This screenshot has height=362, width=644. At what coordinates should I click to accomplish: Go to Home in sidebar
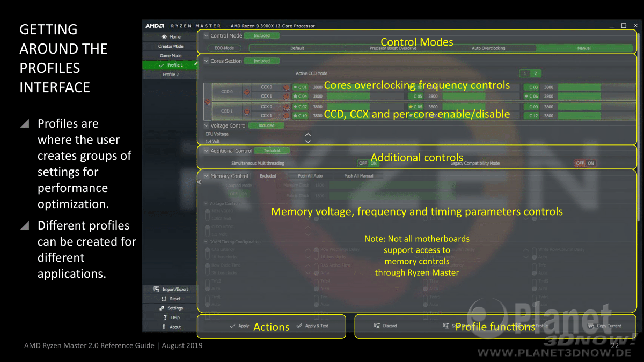tap(170, 37)
